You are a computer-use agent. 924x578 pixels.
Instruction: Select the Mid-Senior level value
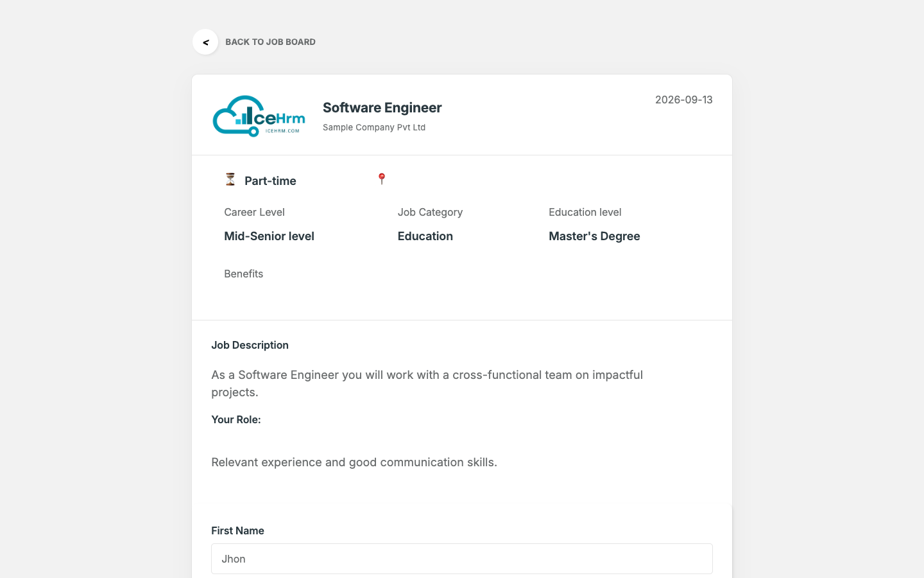tap(269, 236)
